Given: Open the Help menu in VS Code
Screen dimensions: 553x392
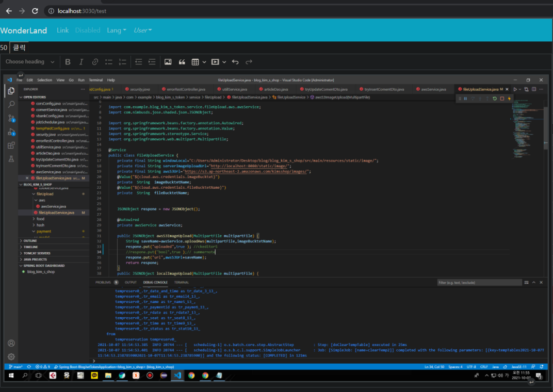Looking at the screenshot, I should click(111, 80).
